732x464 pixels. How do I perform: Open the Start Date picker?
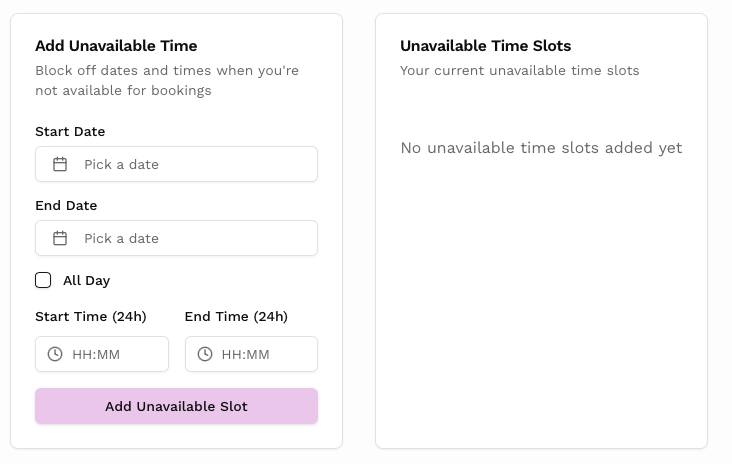pyautogui.click(x=176, y=164)
